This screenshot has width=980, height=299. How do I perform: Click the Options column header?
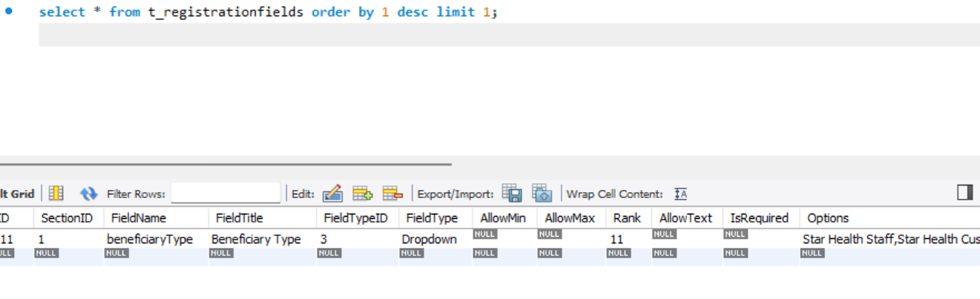(x=828, y=218)
